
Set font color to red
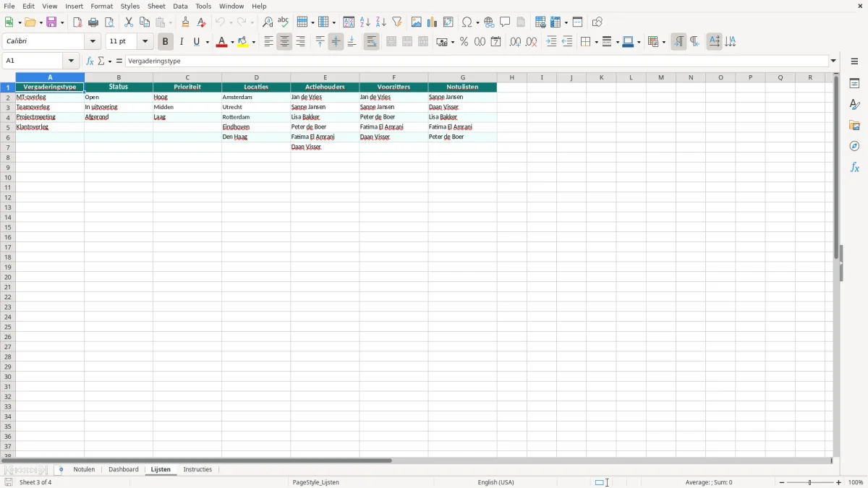click(222, 42)
